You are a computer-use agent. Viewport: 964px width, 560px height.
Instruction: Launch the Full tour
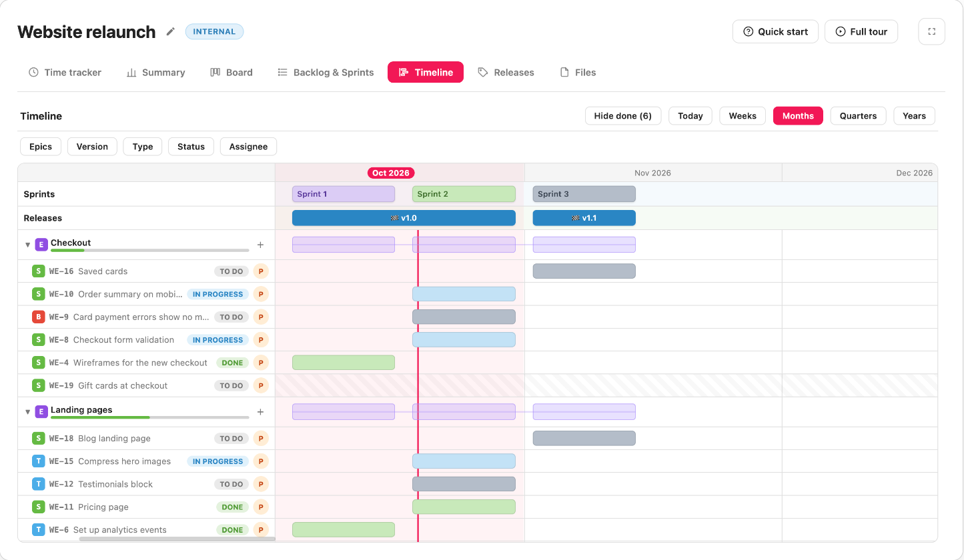[x=861, y=31]
